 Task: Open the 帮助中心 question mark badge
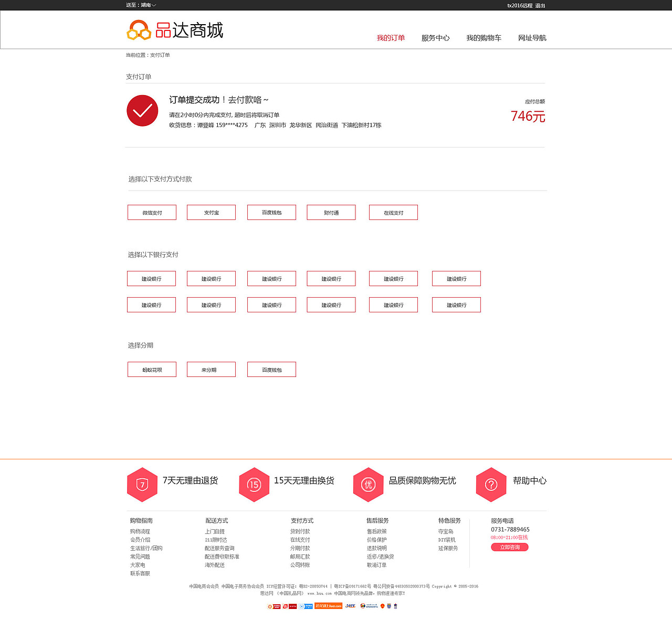(491, 484)
